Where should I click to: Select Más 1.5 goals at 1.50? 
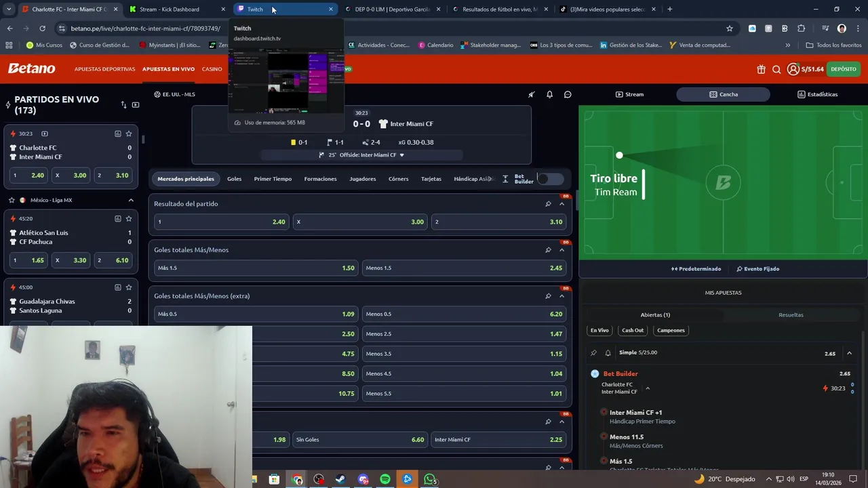tap(256, 268)
